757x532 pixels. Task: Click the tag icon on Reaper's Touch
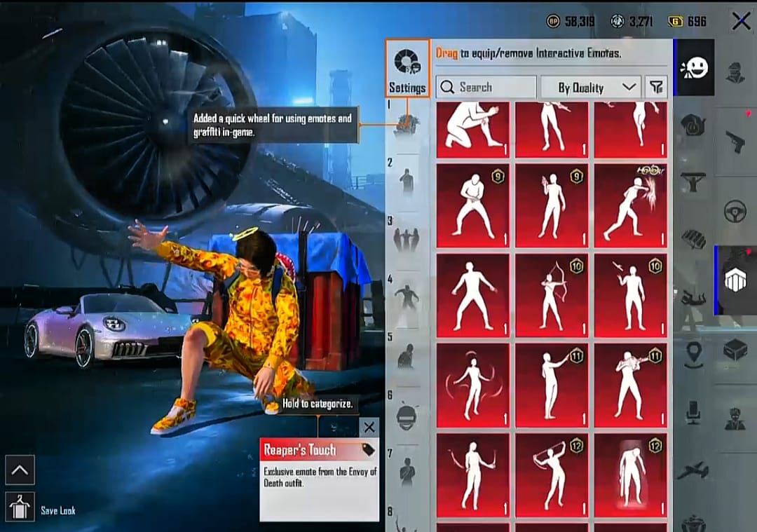(368, 450)
